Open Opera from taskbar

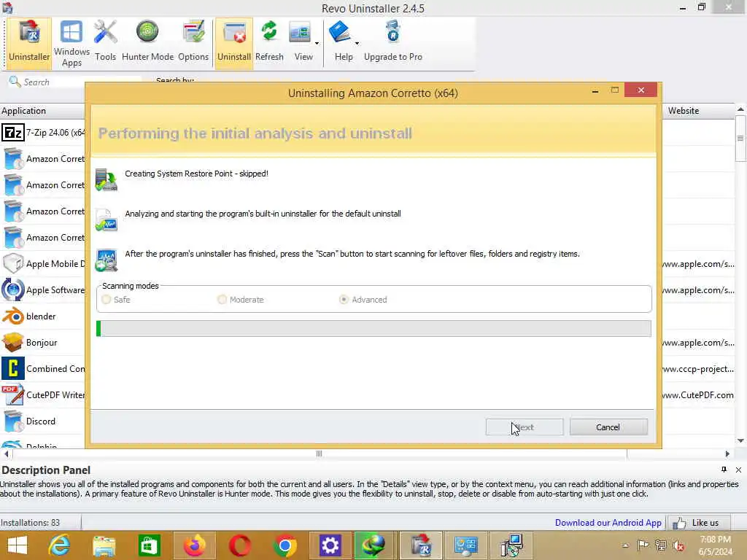[239, 545]
